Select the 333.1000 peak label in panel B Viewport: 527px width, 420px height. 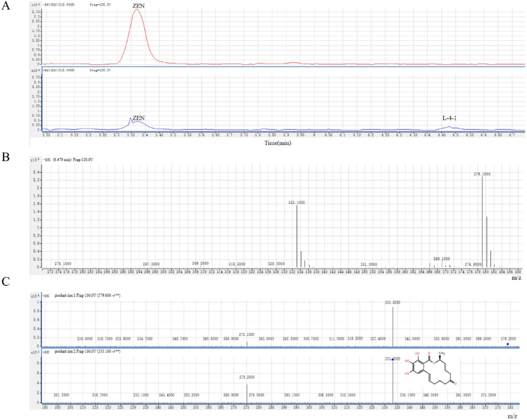297,203
